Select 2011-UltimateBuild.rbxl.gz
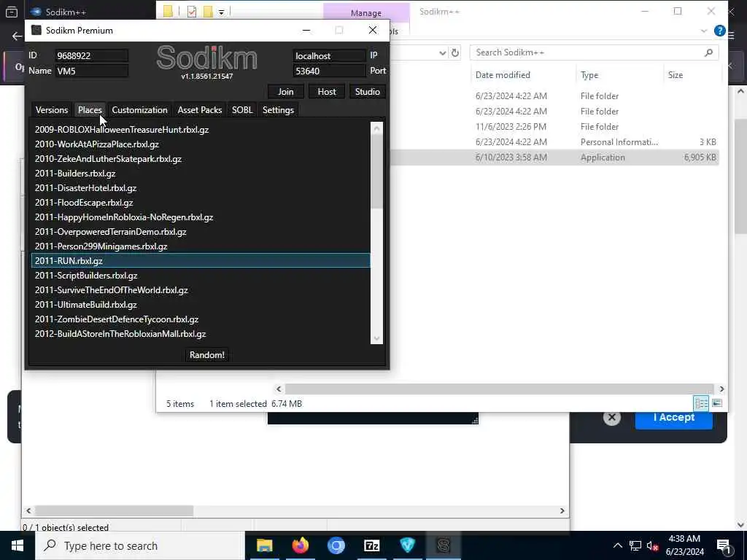Image resolution: width=747 pixels, height=560 pixels. click(201, 305)
